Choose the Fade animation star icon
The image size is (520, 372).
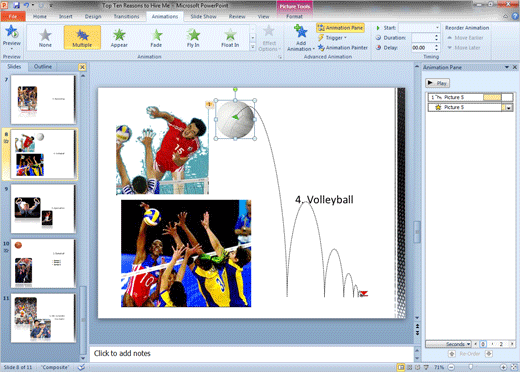(x=156, y=35)
